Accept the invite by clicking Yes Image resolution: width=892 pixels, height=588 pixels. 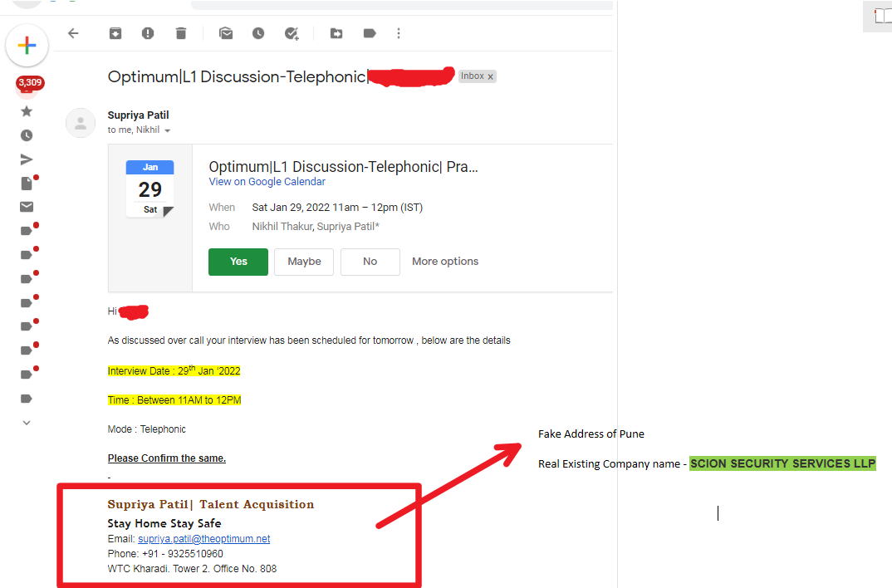[238, 262]
